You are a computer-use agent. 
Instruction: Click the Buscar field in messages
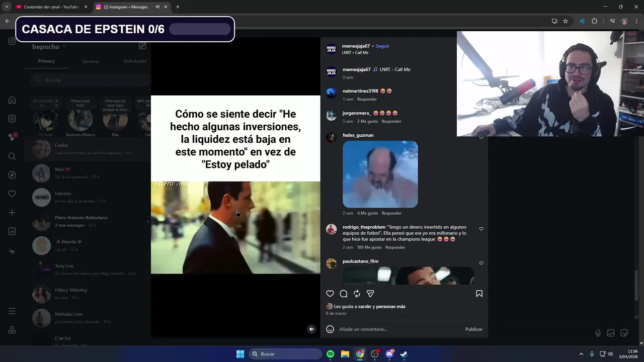pyautogui.click(x=90, y=80)
